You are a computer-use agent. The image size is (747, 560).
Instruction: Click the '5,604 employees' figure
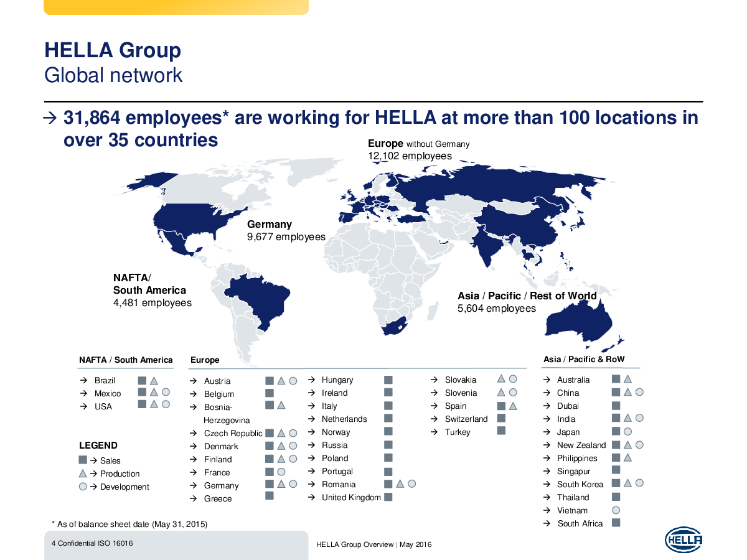pos(497,309)
